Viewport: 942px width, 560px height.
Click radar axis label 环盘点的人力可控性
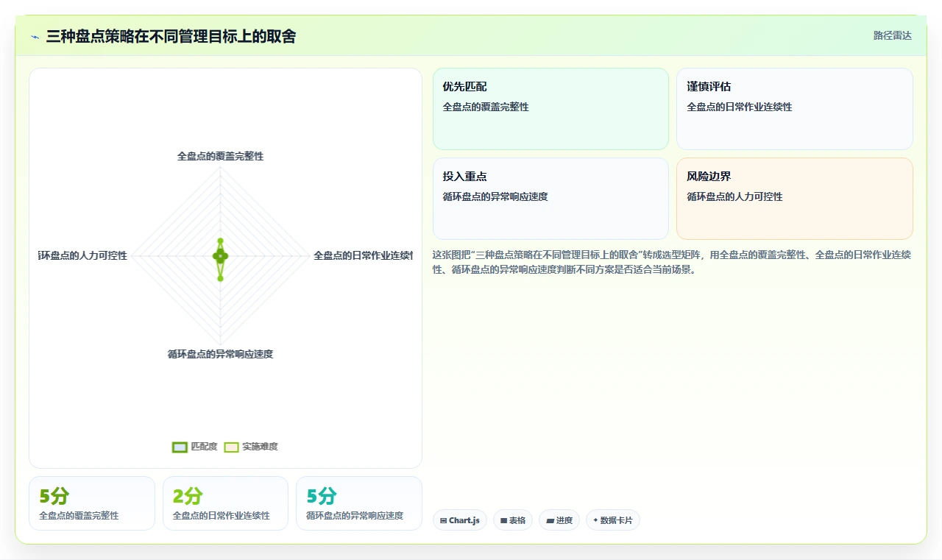(83, 255)
